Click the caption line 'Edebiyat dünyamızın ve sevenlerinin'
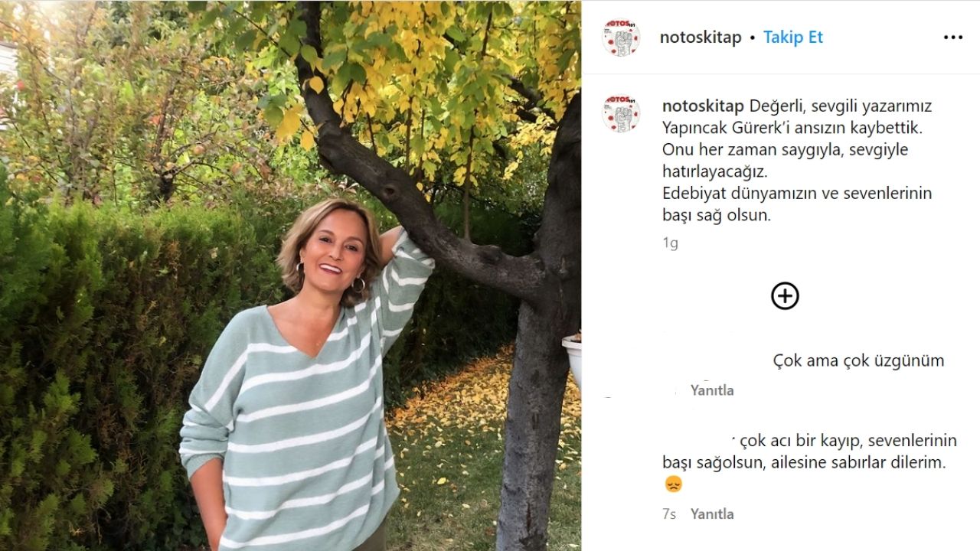Viewport: 980px width, 551px height. coord(797,193)
